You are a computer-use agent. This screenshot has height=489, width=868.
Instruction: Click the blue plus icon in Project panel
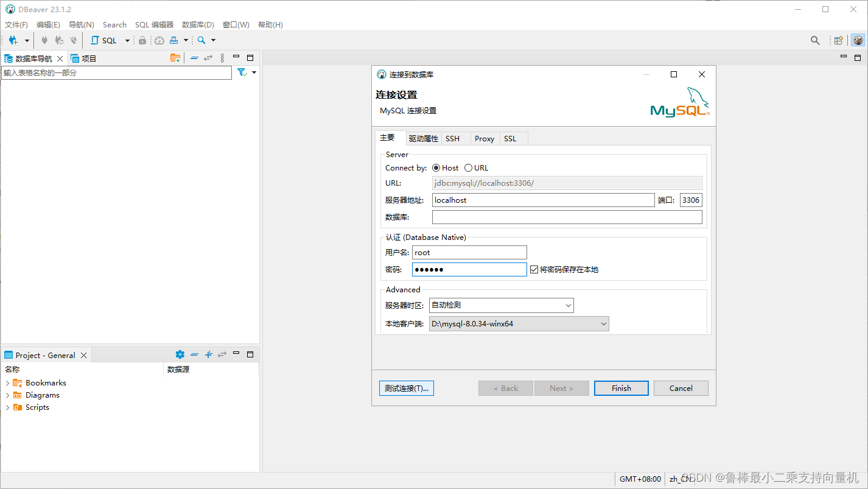tap(208, 354)
